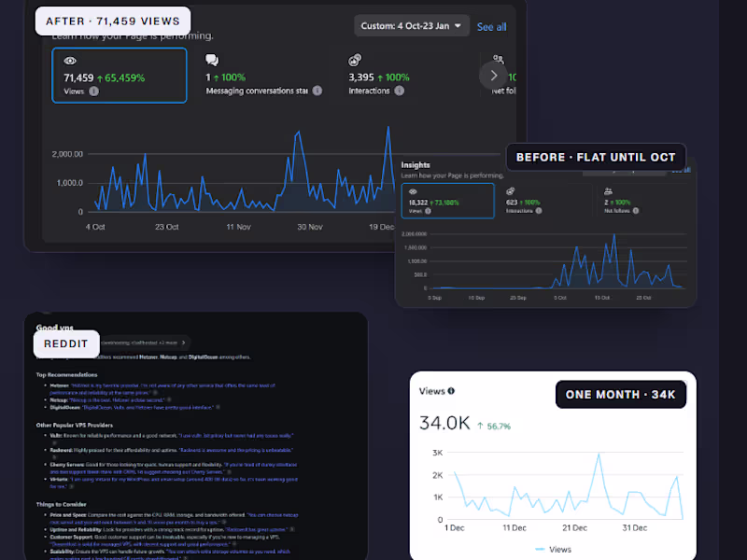Click the info icon beside "Net follows"
This screenshot has height=560, width=747.
(x=636, y=211)
